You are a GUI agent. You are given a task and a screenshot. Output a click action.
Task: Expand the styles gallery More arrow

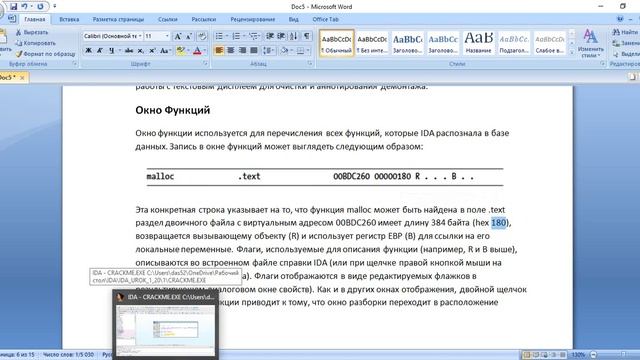point(571,53)
